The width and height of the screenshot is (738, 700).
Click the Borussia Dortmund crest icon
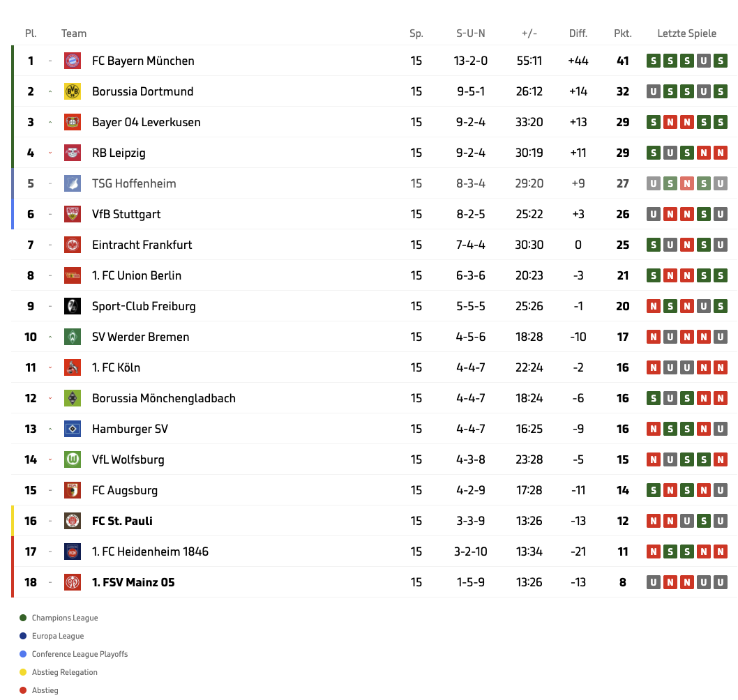tap(73, 91)
